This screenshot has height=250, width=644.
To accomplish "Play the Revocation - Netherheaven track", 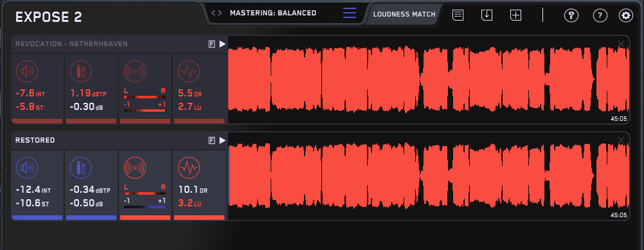I will [x=222, y=44].
